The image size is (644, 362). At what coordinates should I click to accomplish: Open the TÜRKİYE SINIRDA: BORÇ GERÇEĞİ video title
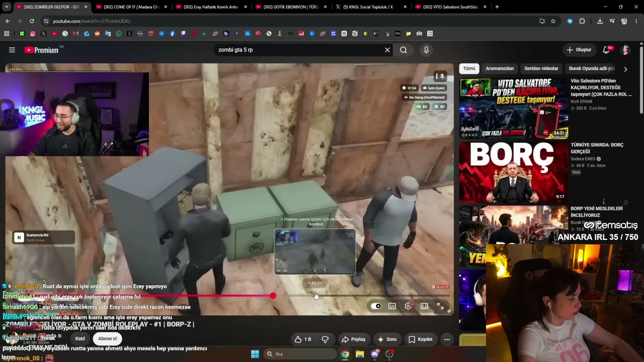[597, 148]
